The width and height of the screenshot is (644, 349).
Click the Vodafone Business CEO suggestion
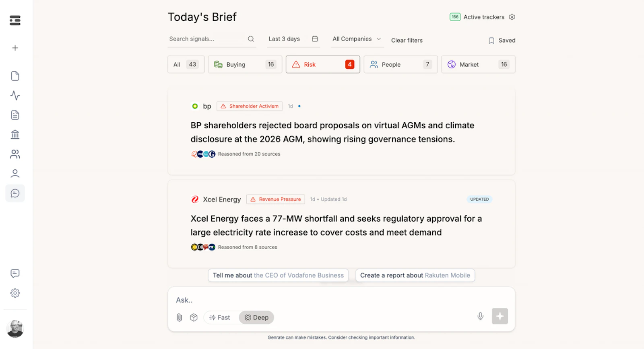(x=278, y=275)
